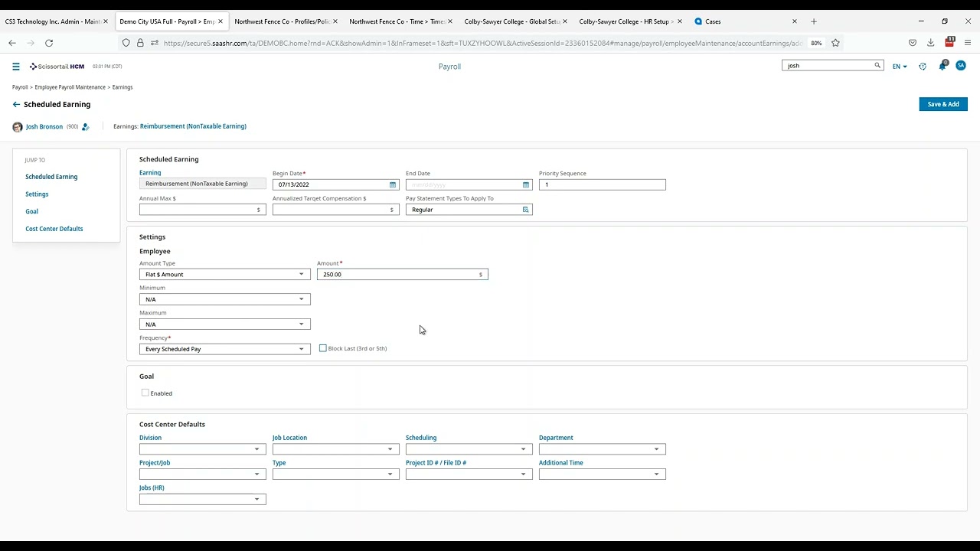Click the Save & Add button

[942, 104]
